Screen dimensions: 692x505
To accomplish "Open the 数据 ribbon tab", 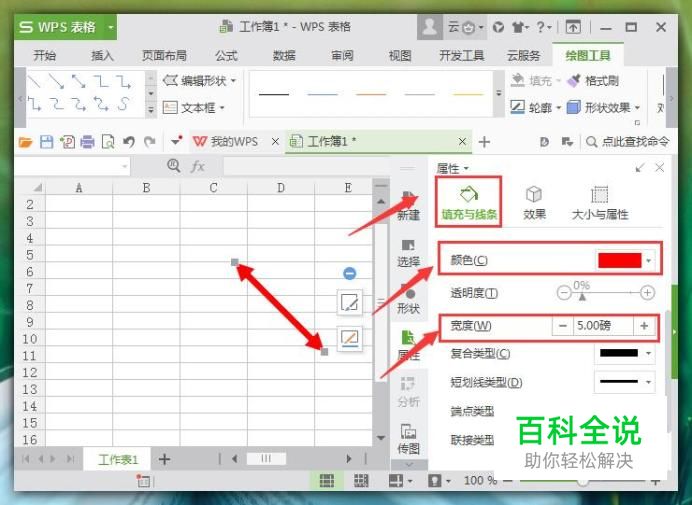I will point(284,56).
